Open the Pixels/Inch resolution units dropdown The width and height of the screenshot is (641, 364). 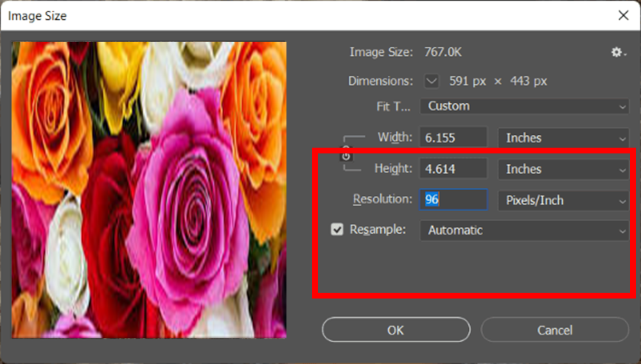(563, 200)
